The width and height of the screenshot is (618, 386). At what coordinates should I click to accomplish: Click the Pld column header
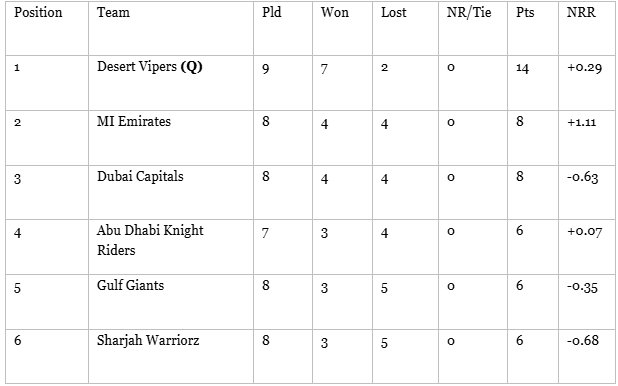tap(272, 12)
